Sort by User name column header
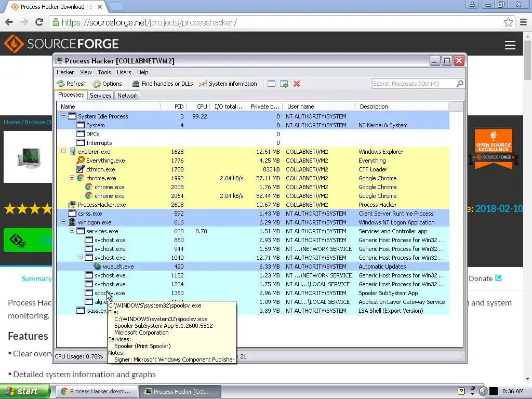 (319, 107)
